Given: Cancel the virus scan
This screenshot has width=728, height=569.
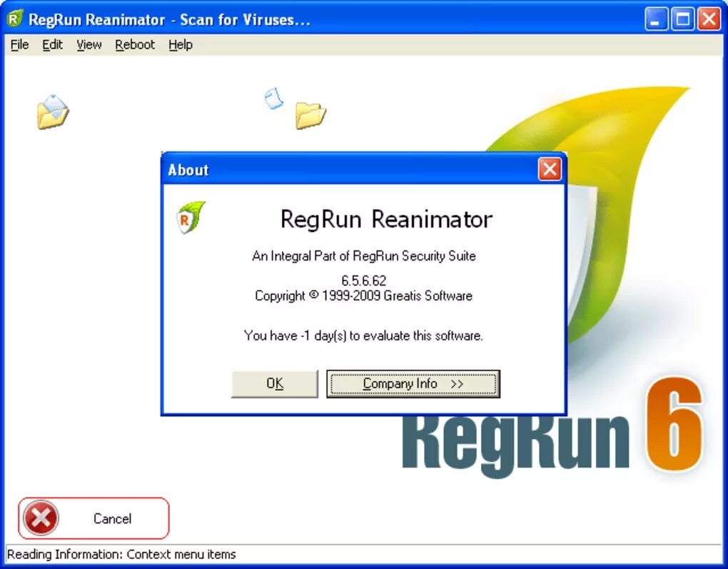Looking at the screenshot, I should click(x=93, y=518).
